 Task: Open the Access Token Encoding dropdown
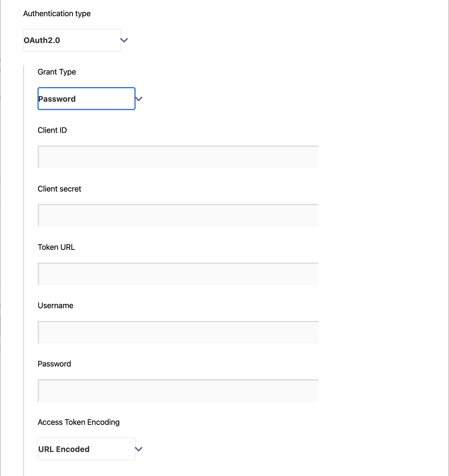[x=86, y=449]
